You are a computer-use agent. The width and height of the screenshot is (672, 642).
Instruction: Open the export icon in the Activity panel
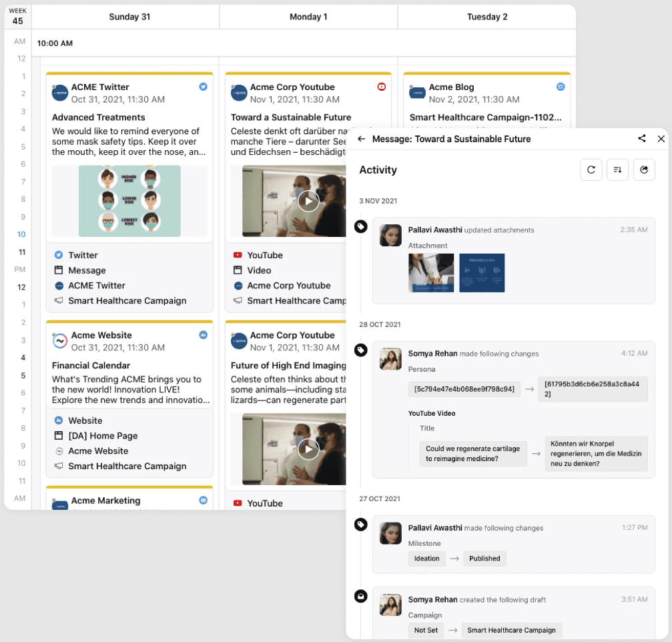643,170
